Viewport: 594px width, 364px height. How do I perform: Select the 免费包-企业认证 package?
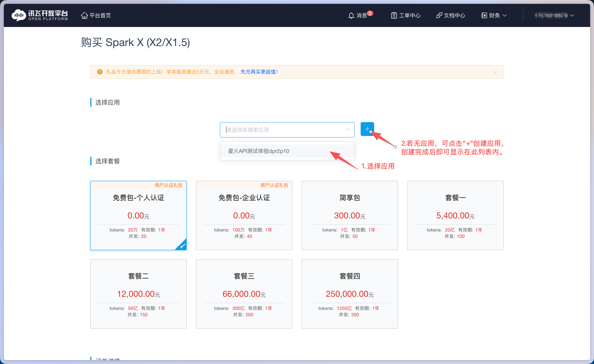pos(244,216)
